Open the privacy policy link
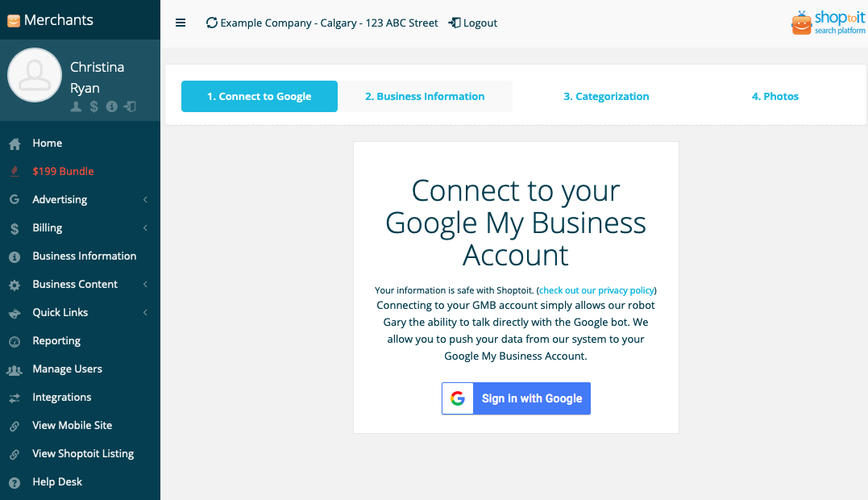The width and height of the screenshot is (868, 500). click(x=596, y=290)
